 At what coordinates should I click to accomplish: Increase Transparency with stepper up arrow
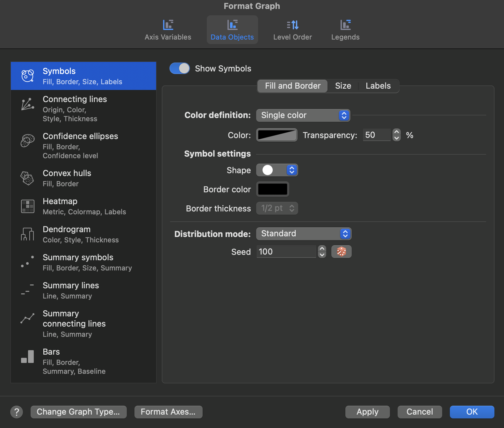coord(397,132)
